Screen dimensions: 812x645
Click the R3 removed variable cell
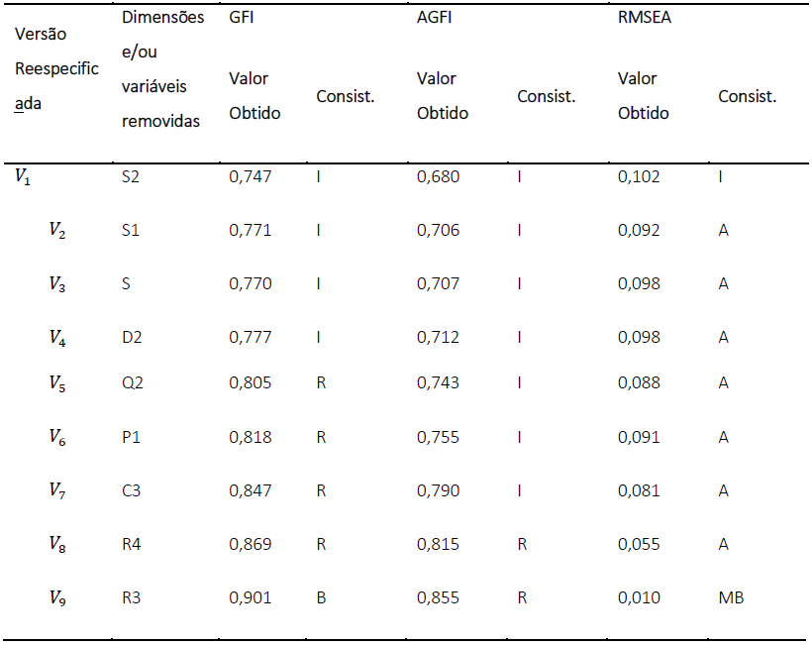coord(132,597)
